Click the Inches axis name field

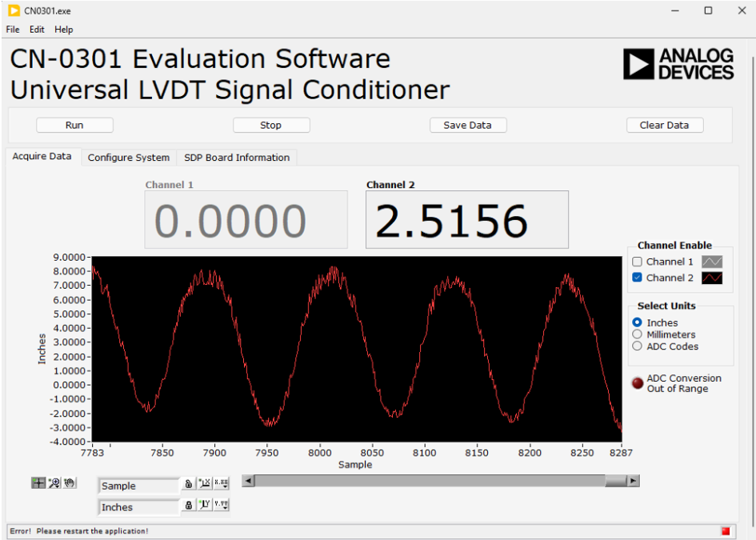(x=139, y=507)
